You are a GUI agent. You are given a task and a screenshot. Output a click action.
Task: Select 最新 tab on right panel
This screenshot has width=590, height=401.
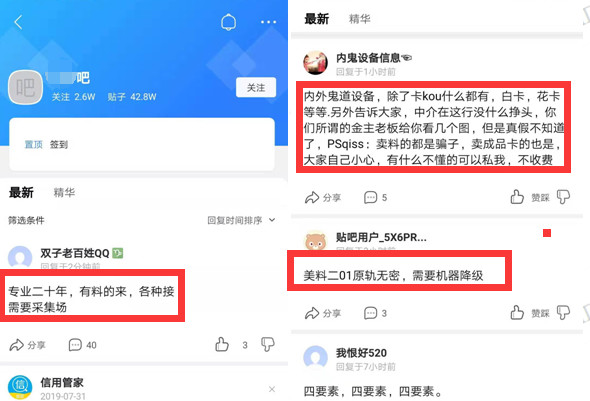[316, 19]
